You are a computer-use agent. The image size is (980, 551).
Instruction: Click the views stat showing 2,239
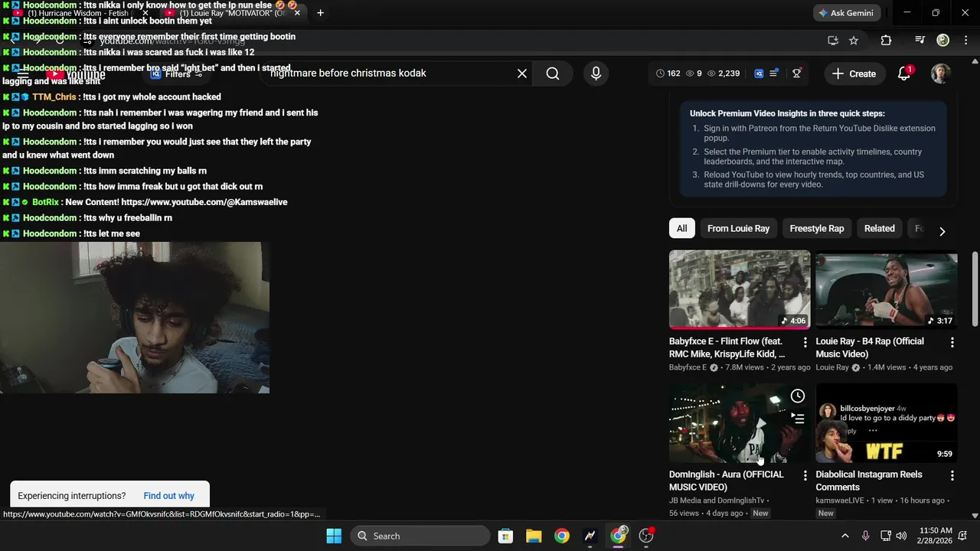click(x=723, y=73)
